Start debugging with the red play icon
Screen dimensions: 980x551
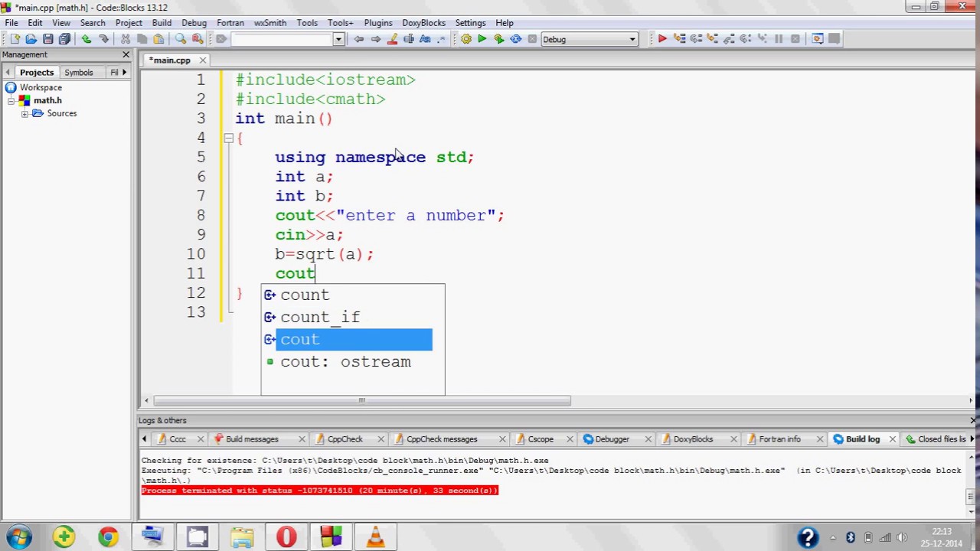pyautogui.click(x=662, y=39)
